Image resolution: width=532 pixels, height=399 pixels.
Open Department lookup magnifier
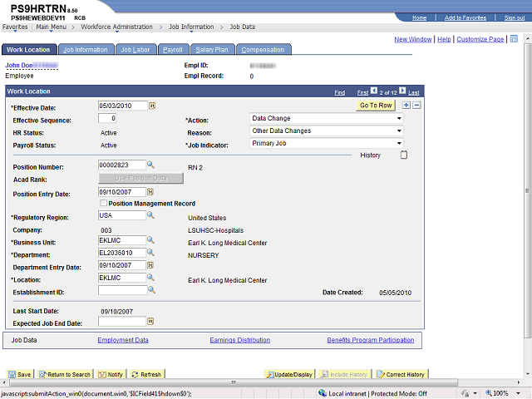pos(150,253)
